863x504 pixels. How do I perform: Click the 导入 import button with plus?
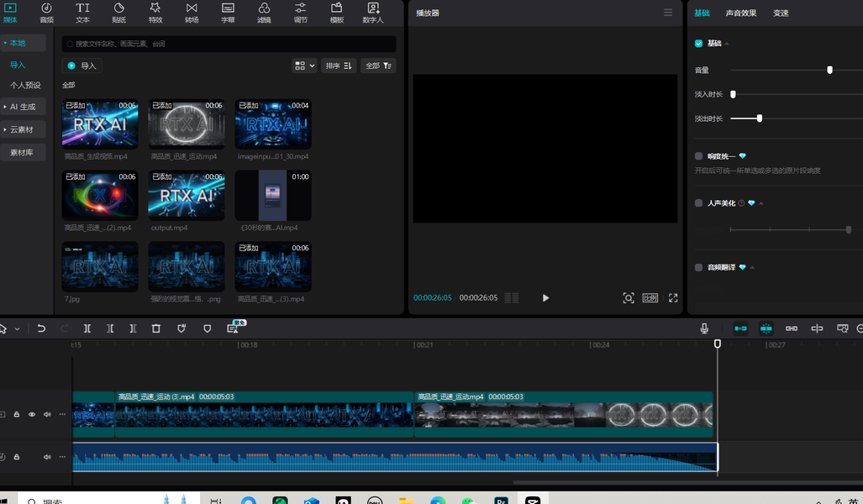[x=82, y=66]
